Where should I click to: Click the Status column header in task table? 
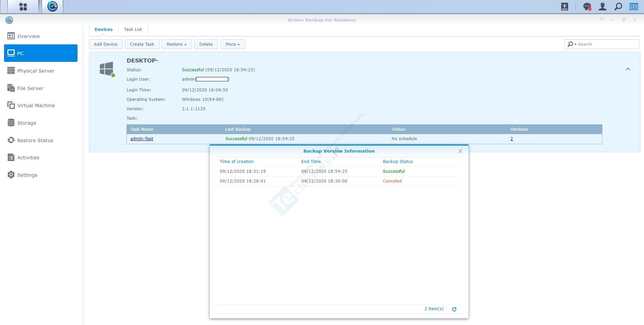click(x=398, y=129)
